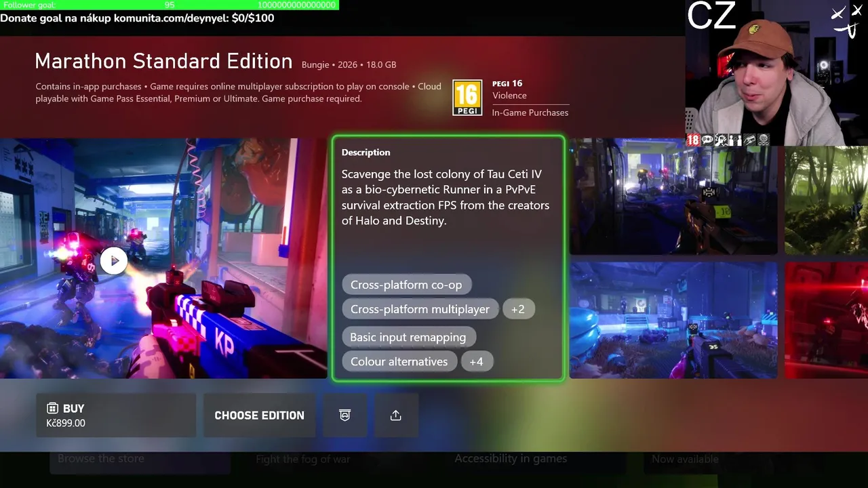868x488 pixels.
Task: Play the Marathon trailer video
Action: (114, 260)
